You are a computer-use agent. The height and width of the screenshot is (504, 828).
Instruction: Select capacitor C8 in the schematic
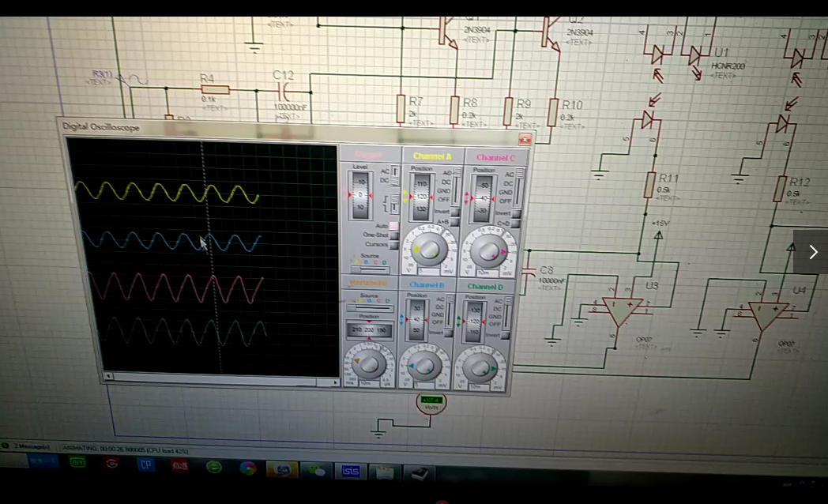pos(528,273)
